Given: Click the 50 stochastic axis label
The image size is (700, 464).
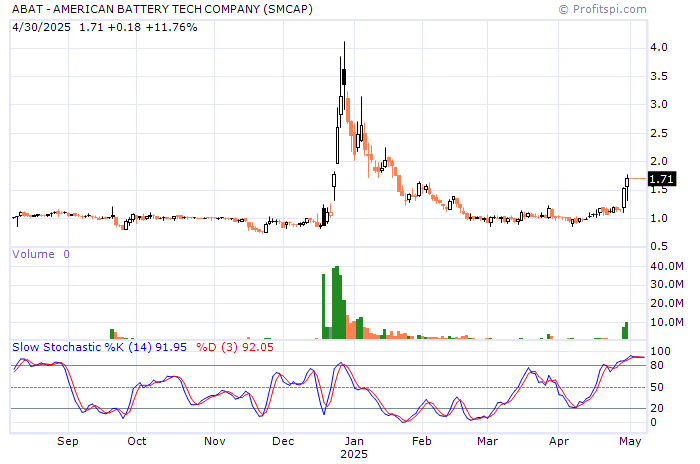Looking at the screenshot, I should [657, 387].
